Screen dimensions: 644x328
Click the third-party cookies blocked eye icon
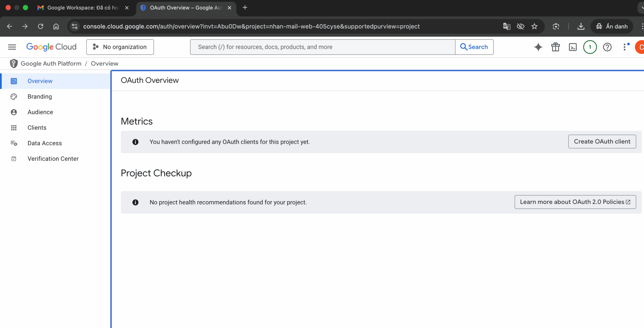(x=520, y=26)
